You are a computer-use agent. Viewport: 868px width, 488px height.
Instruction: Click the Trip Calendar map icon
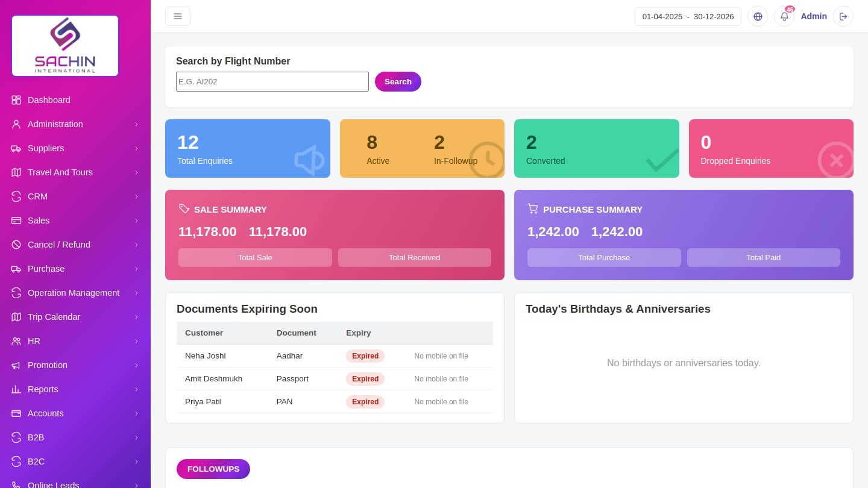click(x=16, y=317)
